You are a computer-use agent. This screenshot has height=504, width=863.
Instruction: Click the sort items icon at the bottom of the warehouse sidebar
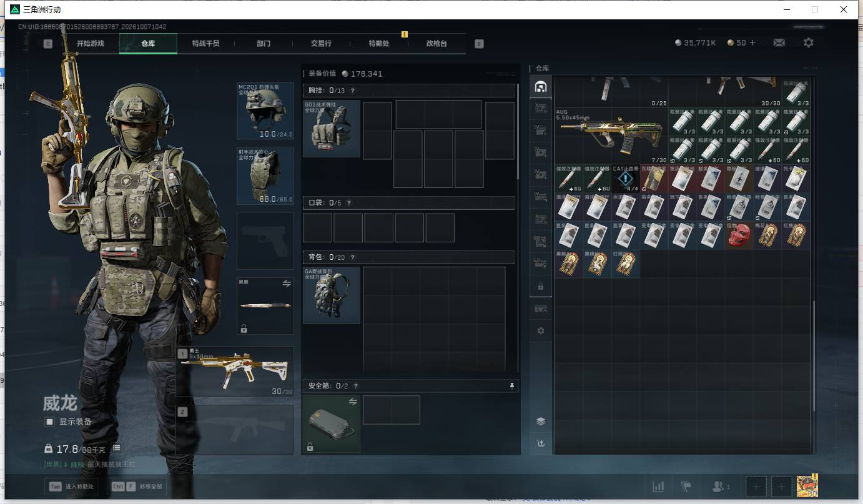[x=541, y=443]
